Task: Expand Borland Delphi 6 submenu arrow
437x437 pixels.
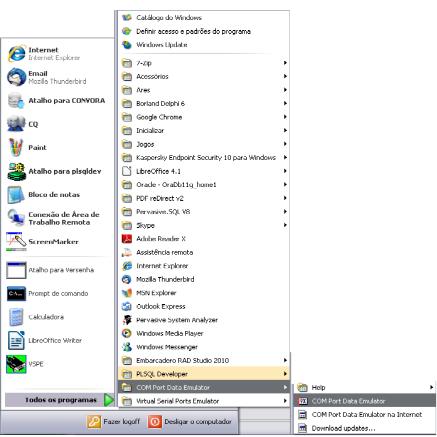Action: 285,103
